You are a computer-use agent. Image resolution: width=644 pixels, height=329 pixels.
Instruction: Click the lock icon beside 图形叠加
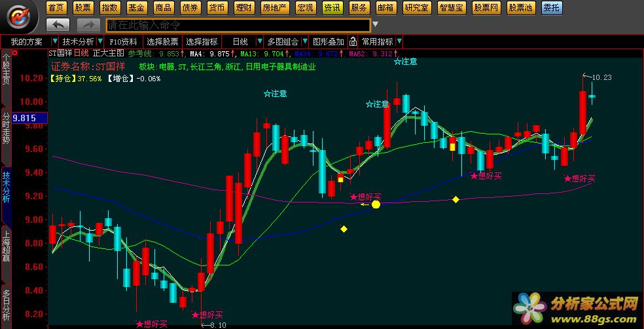tap(352, 41)
